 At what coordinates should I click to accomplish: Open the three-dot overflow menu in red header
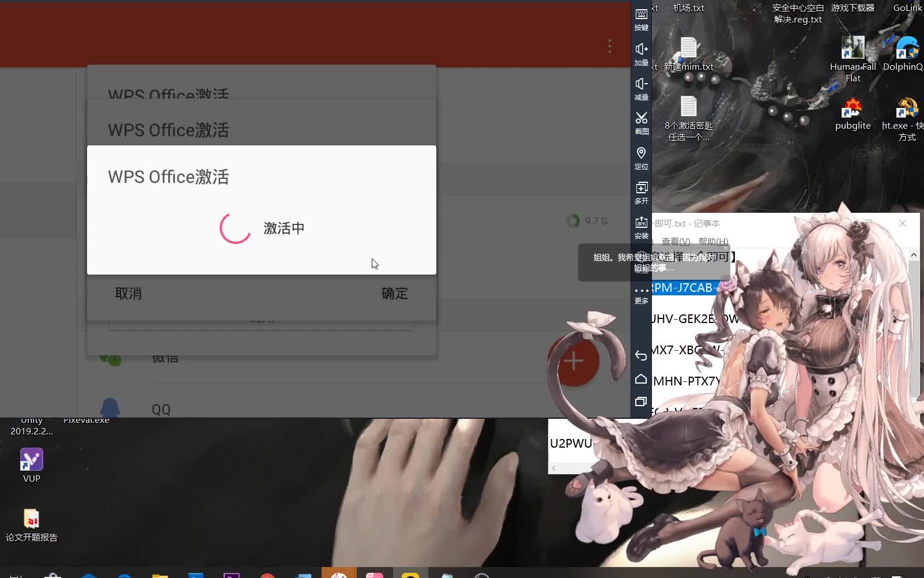pyautogui.click(x=609, y=46)
